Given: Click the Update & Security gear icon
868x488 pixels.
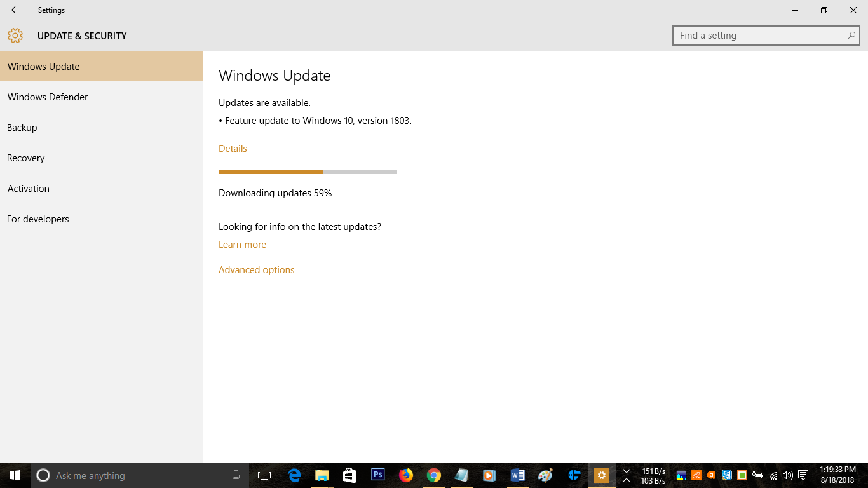Looking at the screenshot, I should tap(15, 36).
